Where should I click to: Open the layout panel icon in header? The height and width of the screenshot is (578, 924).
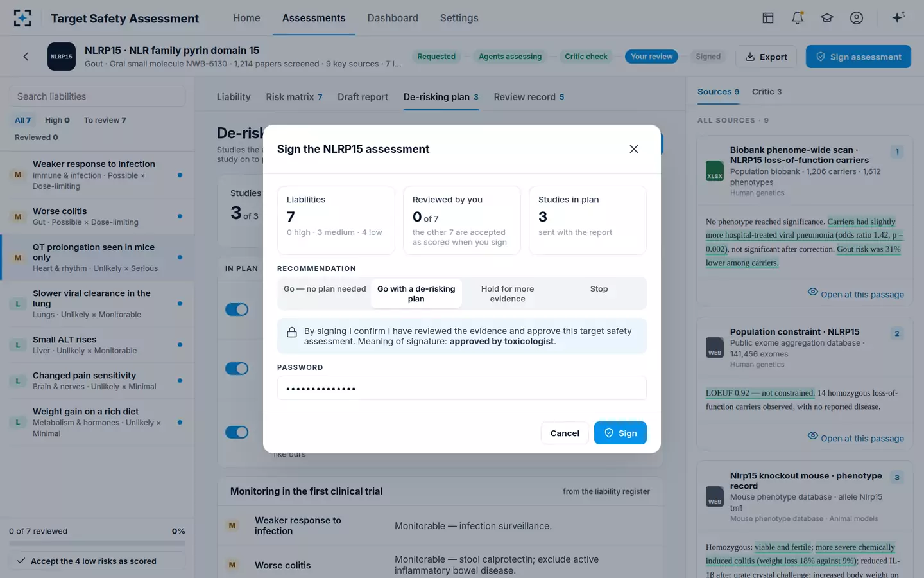click(x=768, y=18)
